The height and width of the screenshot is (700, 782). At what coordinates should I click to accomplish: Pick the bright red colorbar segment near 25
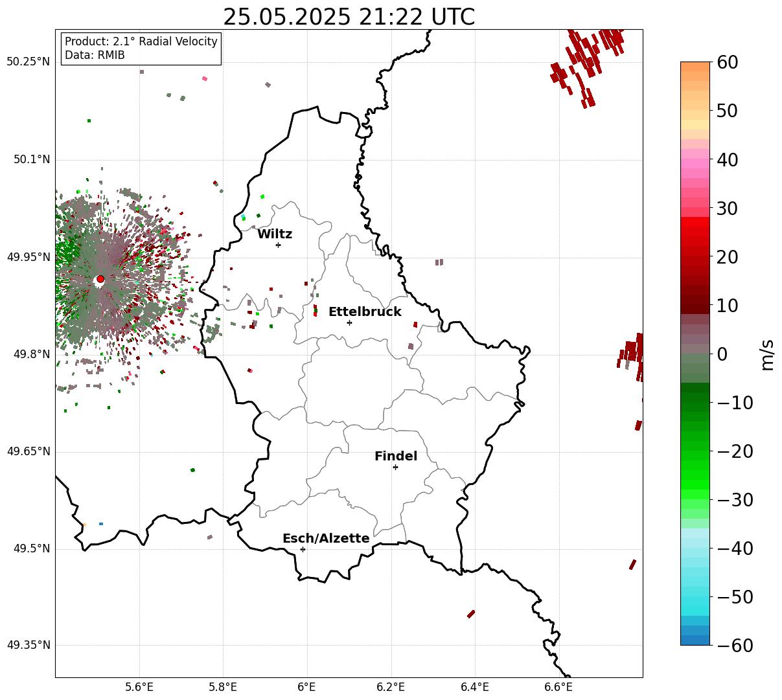pos(695,231)
